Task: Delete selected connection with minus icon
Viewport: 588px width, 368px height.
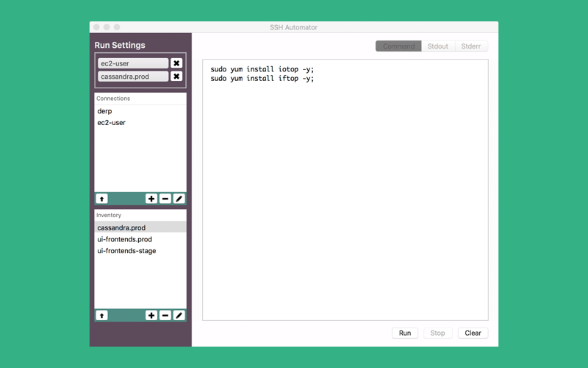Action: pyautogui.click(x=165, y=199)
